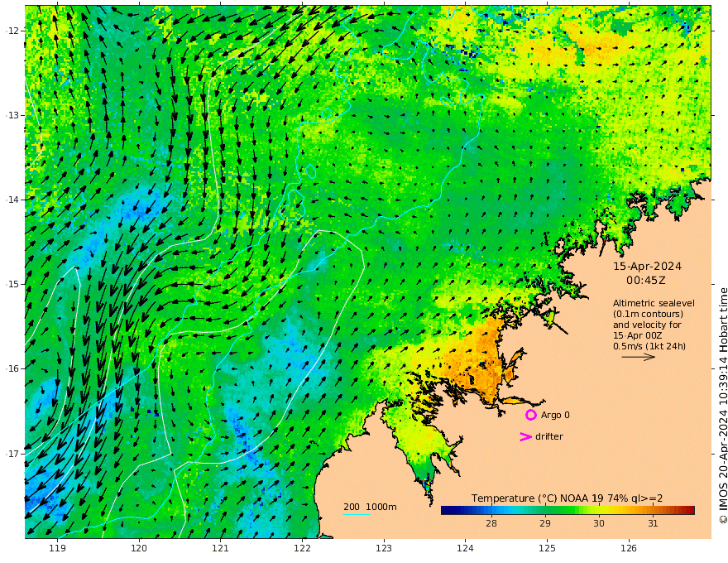Click the 0.5m/s velocity reference arrow
The width and height of the screenshot is (728, 563).
click(x=639, y=357)
